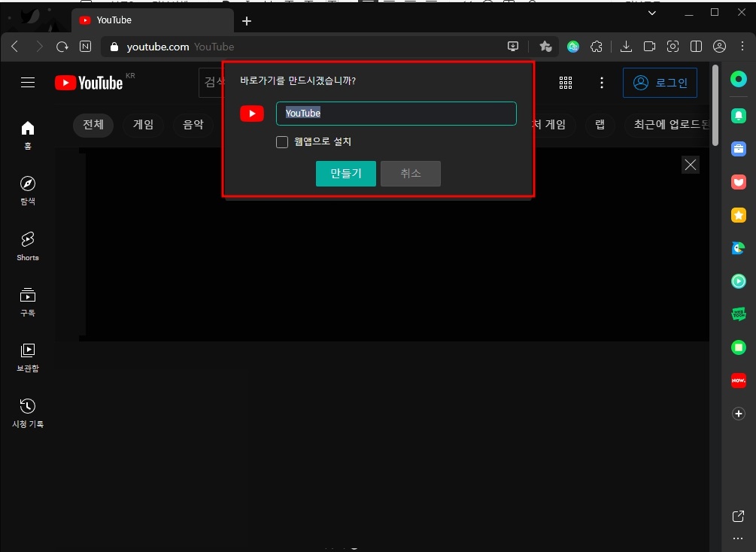Click the video capture toolbar icon
756x552 pixels.
pyautogui.click(x=649, y=47)
